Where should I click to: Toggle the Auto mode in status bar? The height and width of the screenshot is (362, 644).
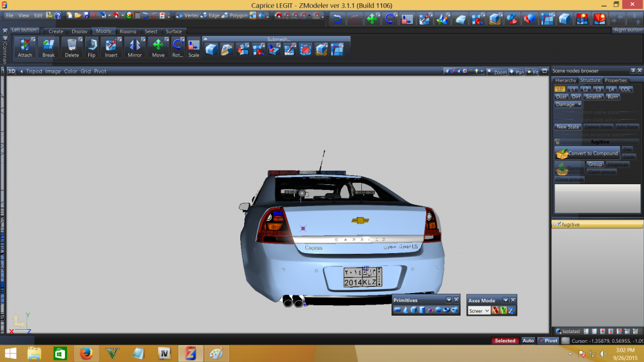click(528, 341)
